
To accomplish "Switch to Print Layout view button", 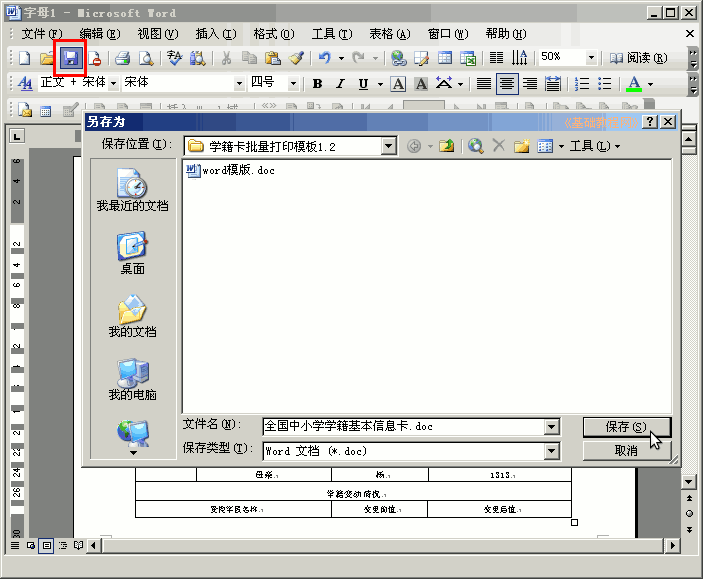I will pos(46,546).
